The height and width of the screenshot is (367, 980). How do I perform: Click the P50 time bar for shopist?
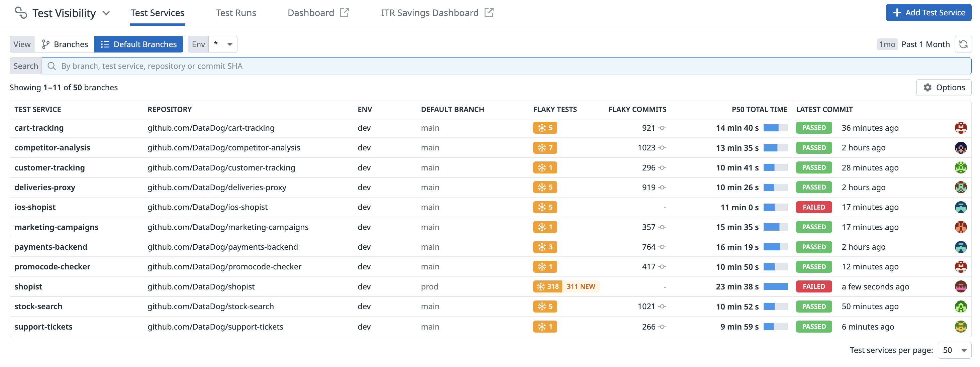775,286
